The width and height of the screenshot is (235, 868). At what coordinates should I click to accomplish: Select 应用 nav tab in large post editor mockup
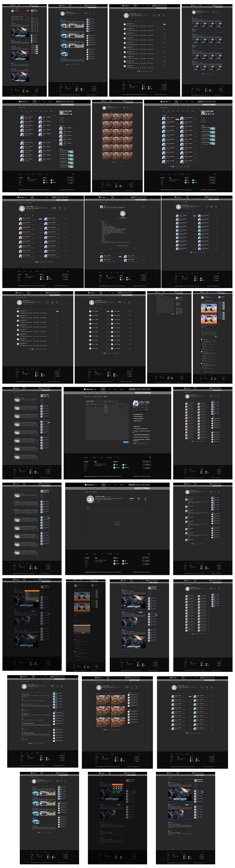[109, 389]
